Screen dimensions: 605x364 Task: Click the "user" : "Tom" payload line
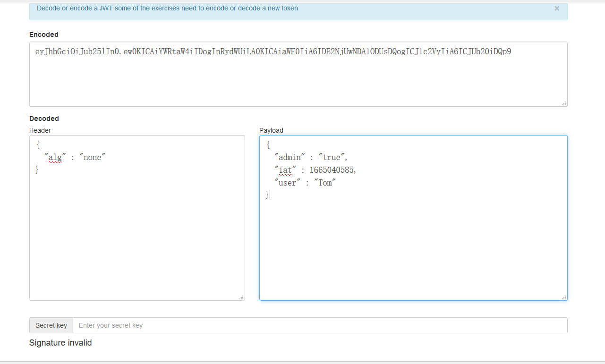pyautogui.click(x=305, y=183)
